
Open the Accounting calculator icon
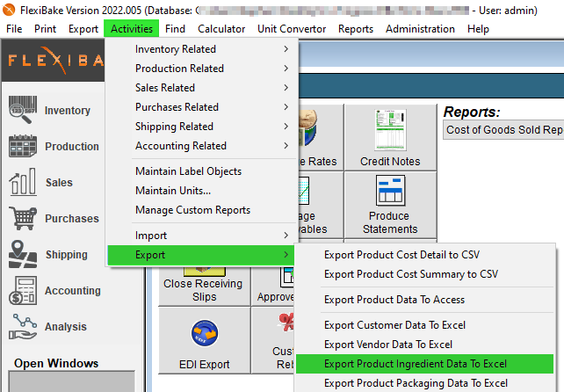point(23,291)
